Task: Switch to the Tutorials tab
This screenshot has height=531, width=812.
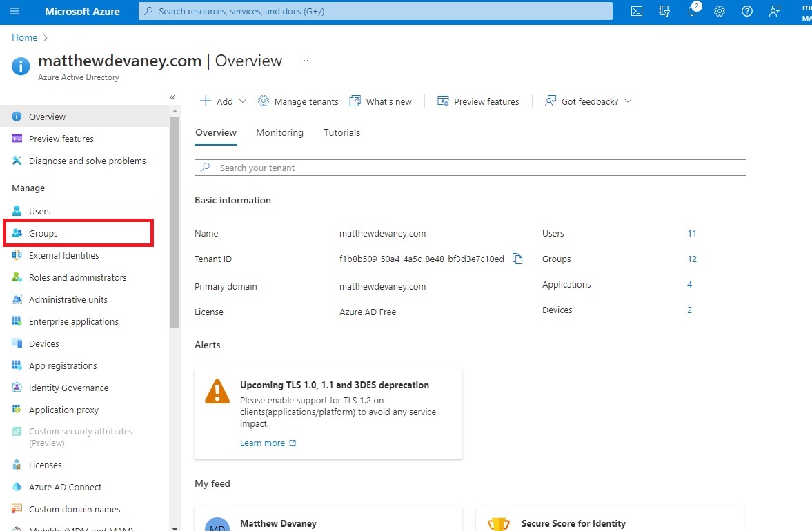Action: tap(341, 132)
